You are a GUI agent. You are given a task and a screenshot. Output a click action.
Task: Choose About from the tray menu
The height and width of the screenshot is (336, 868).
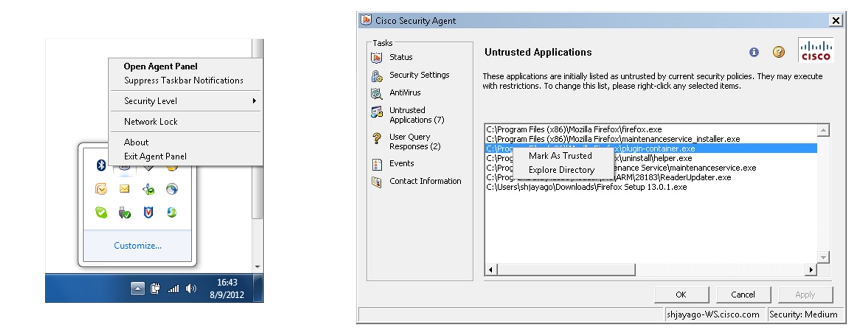pyautogui.click(x=136, y=143)
